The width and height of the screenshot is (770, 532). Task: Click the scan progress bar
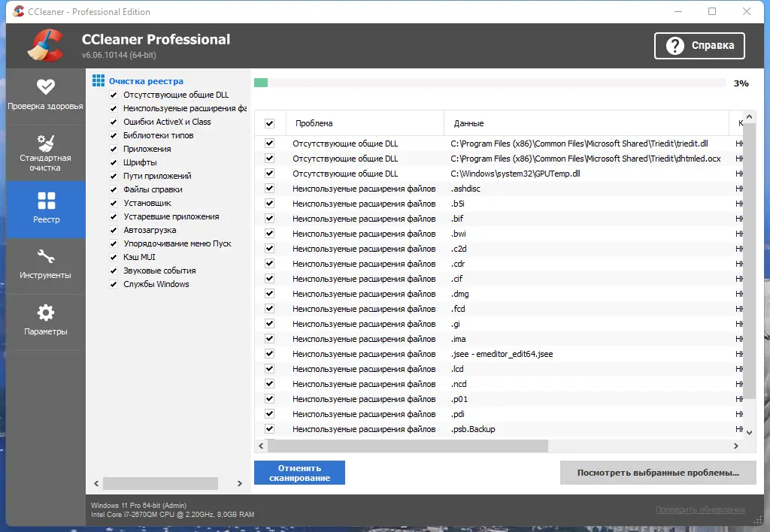pyautogui.click(x=490, y=83)
